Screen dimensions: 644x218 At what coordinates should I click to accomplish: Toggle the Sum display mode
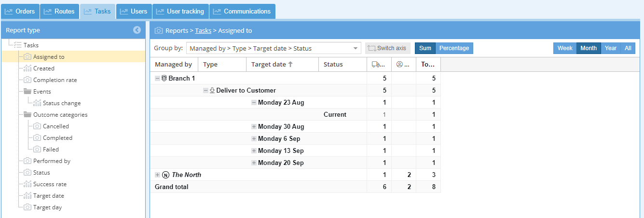(x=425, y=48)
